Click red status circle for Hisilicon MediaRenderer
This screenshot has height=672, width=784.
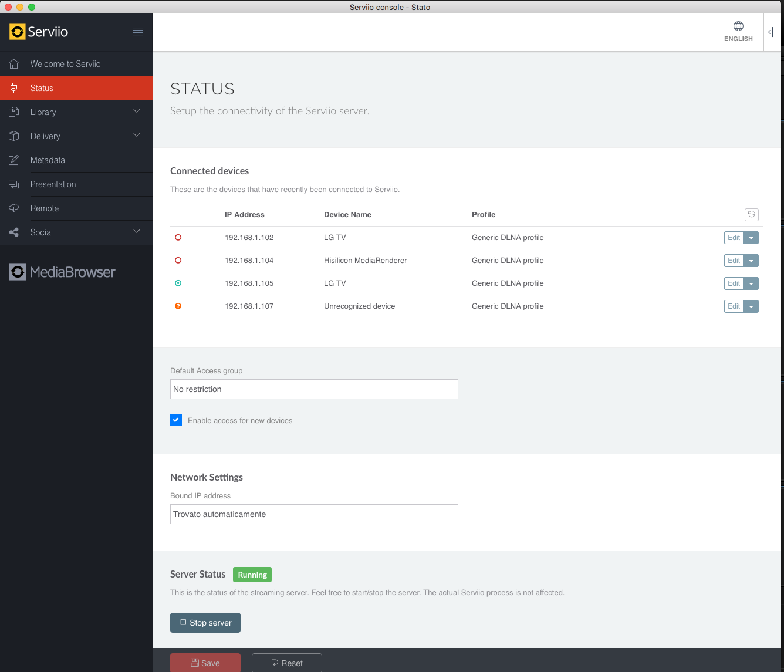point(178,261)
